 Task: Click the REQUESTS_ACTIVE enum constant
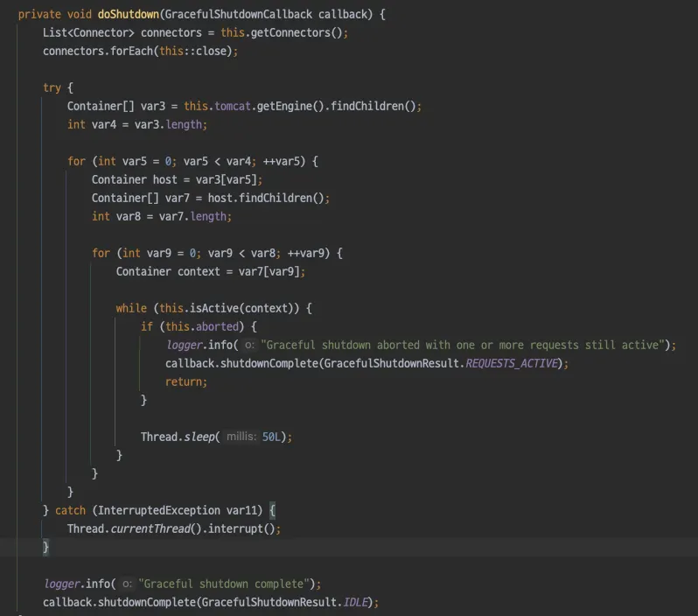tap(512, 363)
